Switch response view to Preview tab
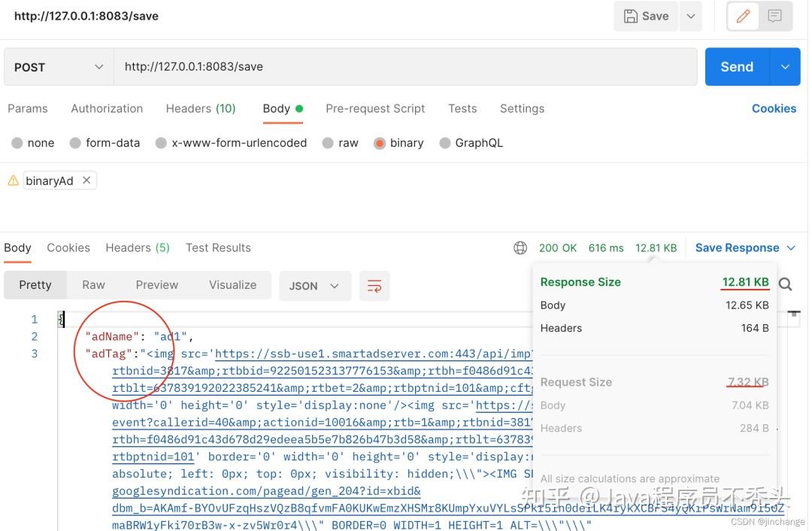812x531 pixels. [156, 285]
